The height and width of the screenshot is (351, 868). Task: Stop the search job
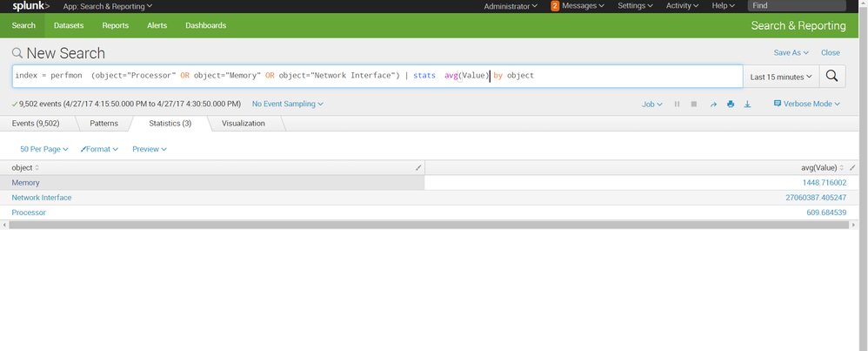point(694,104)
